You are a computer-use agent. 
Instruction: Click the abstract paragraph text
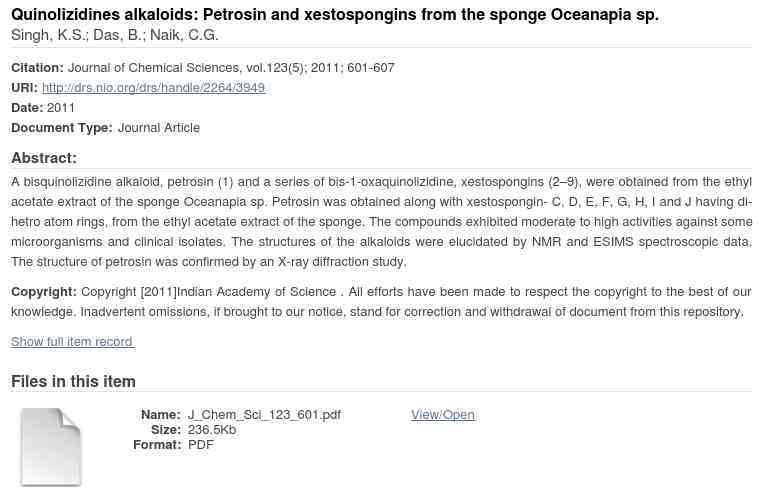381,222
